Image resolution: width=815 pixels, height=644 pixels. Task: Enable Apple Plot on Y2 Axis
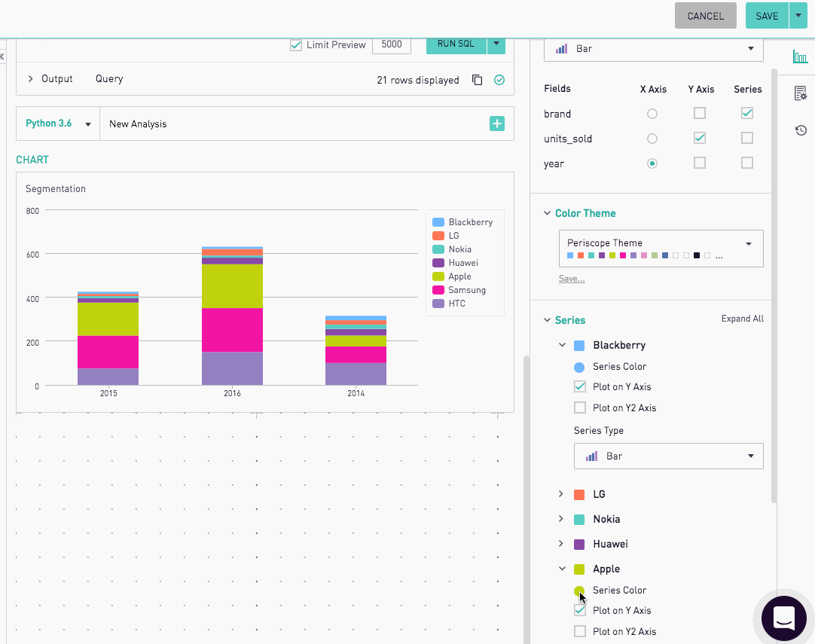tap(580, 631)
